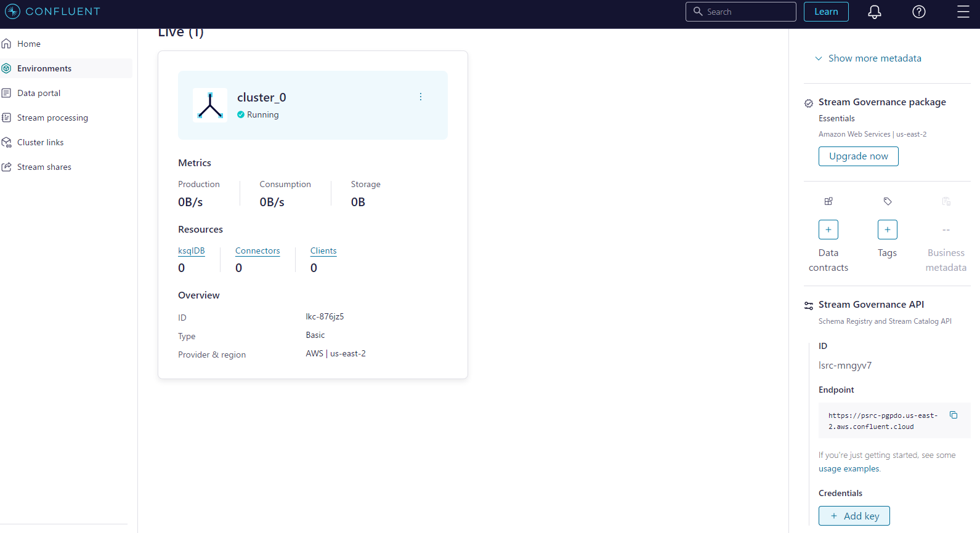This screenshot has height=533, width=980.
Task: Click the Stream shares sidebar icon
Action: [x=7, y=167]
